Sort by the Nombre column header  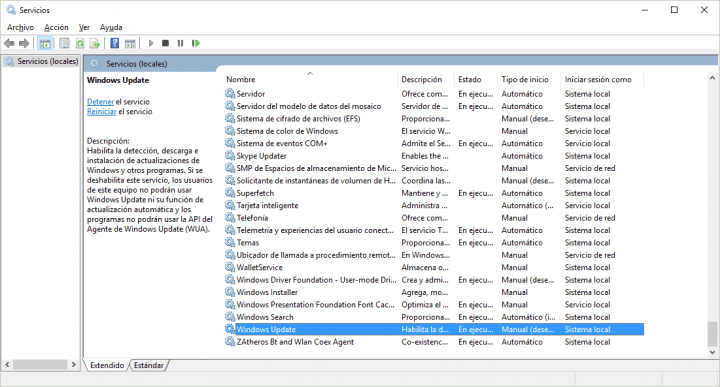[x=310, y=79]
